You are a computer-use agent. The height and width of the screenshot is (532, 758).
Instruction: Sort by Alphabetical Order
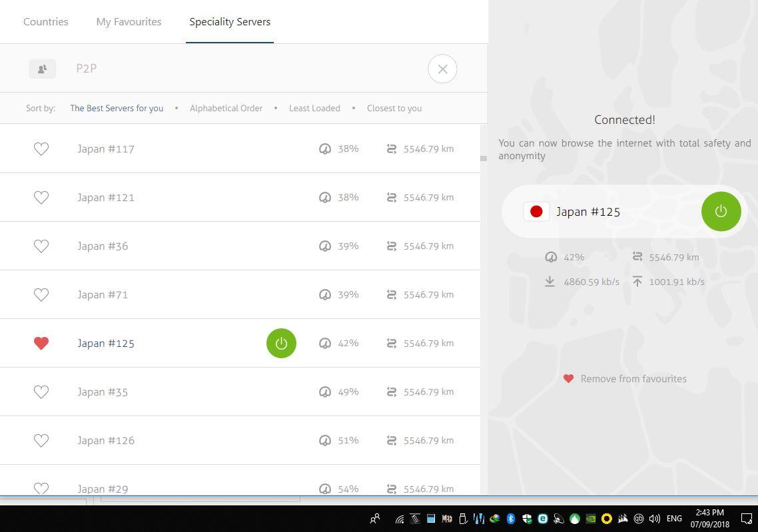pos(226,108)
